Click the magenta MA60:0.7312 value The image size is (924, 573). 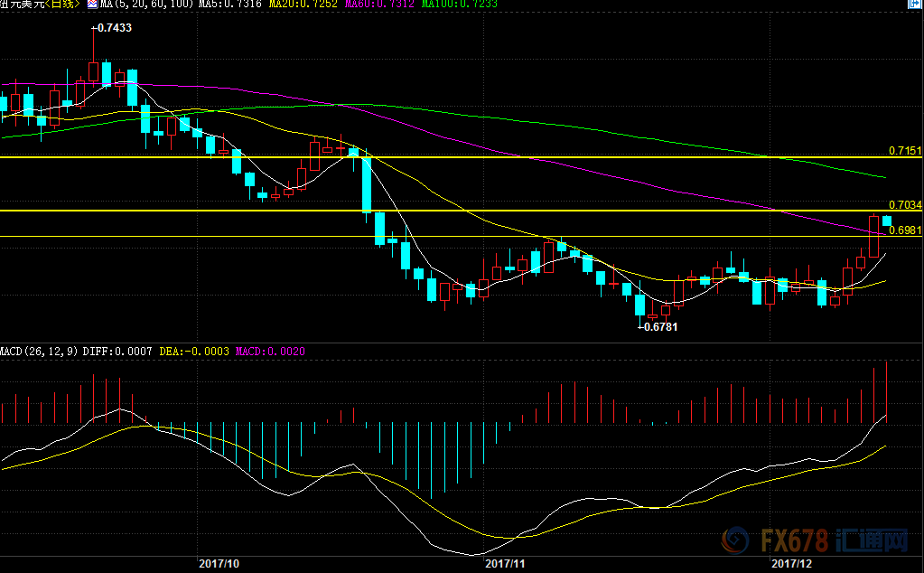click(x=379, y=4)
